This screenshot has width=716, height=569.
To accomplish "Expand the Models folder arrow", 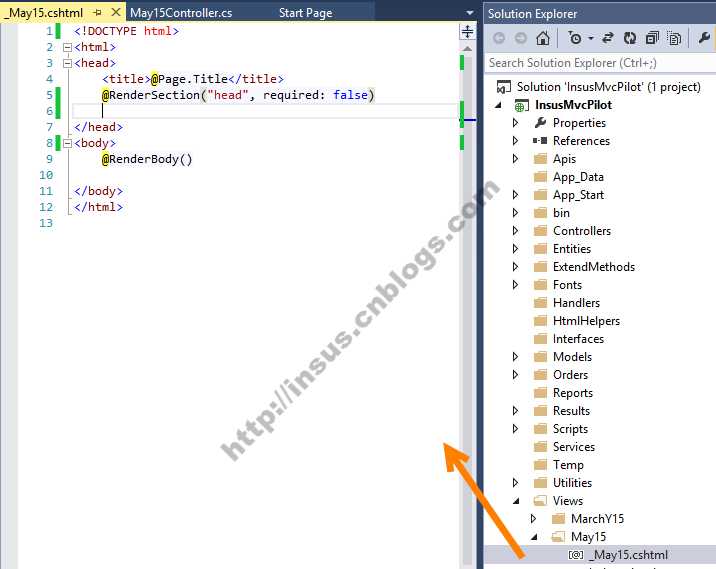I will 516,357.
